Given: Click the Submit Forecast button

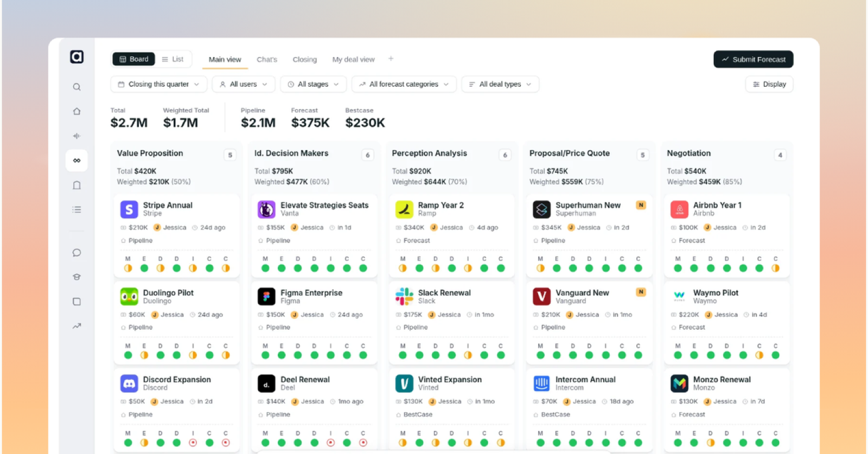Looking at the screenshot, I should coord(754,59).
